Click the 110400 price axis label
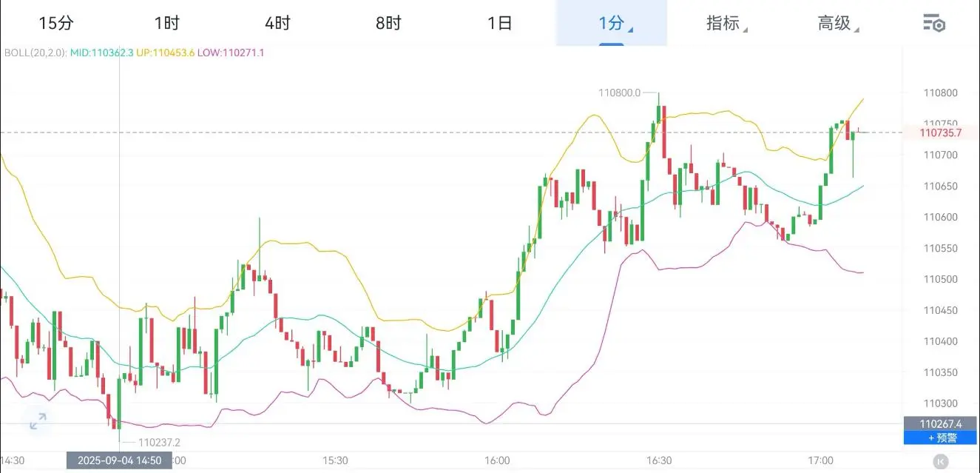This screenshot has width=980, height=473. [940, 342]
